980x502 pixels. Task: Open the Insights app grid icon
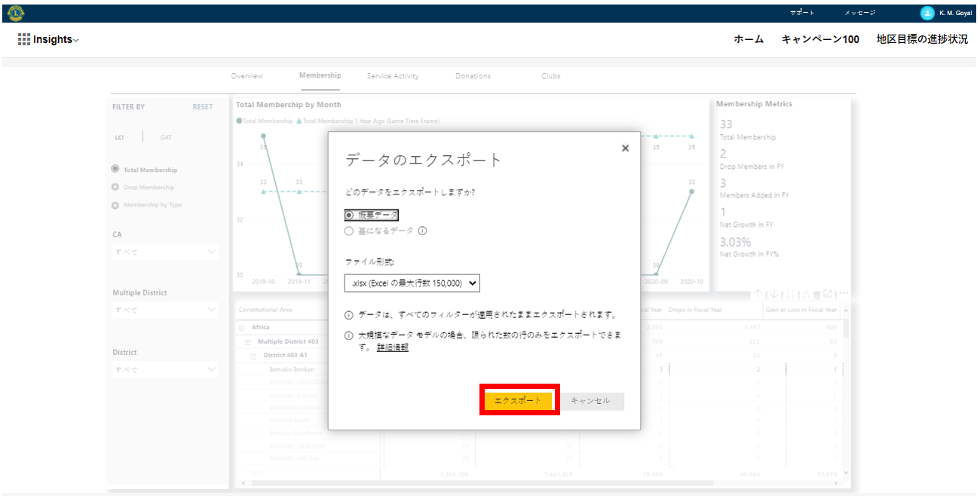click(24, 40)
